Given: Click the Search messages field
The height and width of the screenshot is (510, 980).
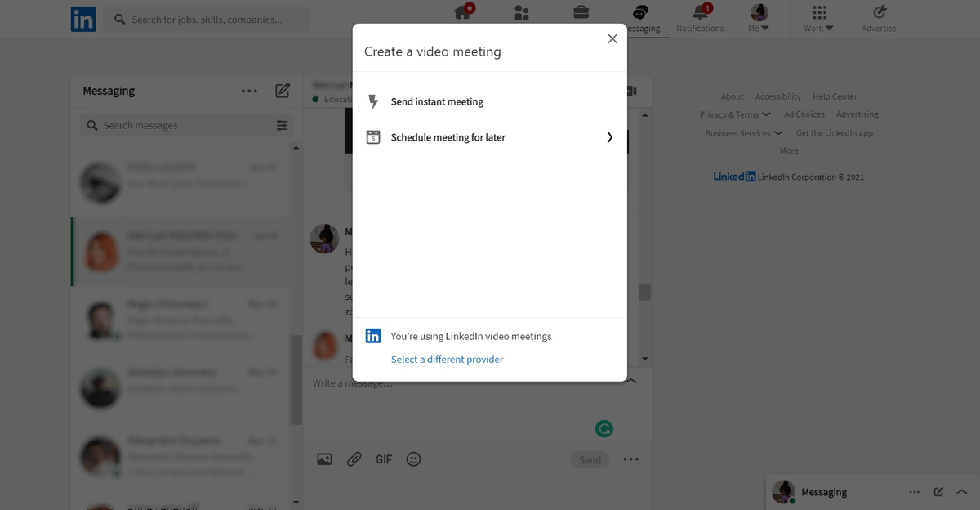Looking at the screenshot, I should click(187, 125).
